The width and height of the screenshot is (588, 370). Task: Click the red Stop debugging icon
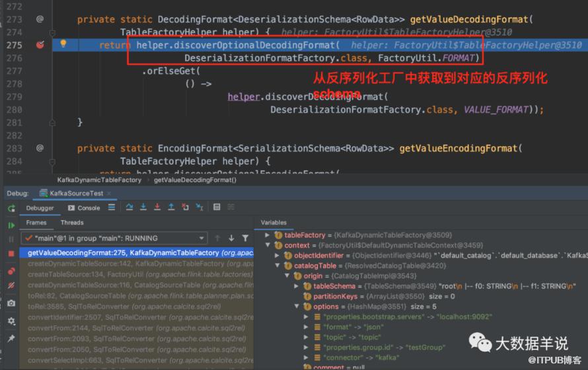11,254
